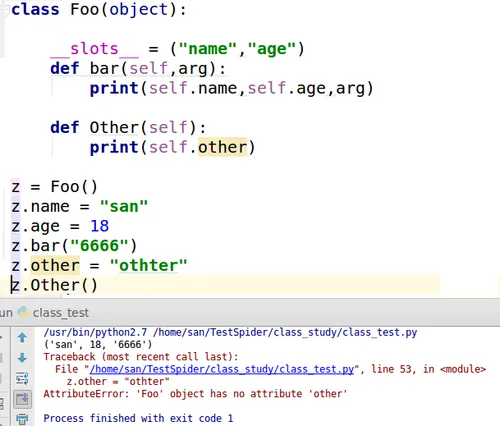Click the green Rerun icon in the run panel
500x426 pixels.
click(x=1, y=338)
